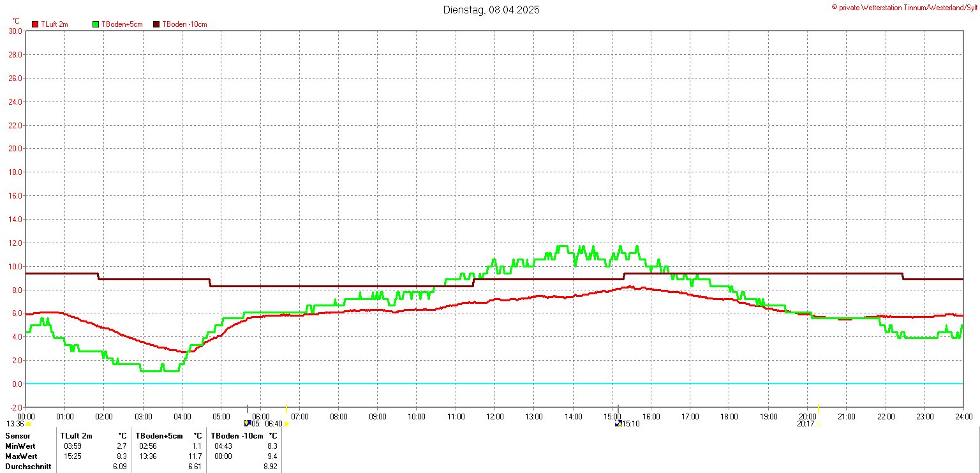
Task: Click the 12:00 label on time axis
Action: 495,417
